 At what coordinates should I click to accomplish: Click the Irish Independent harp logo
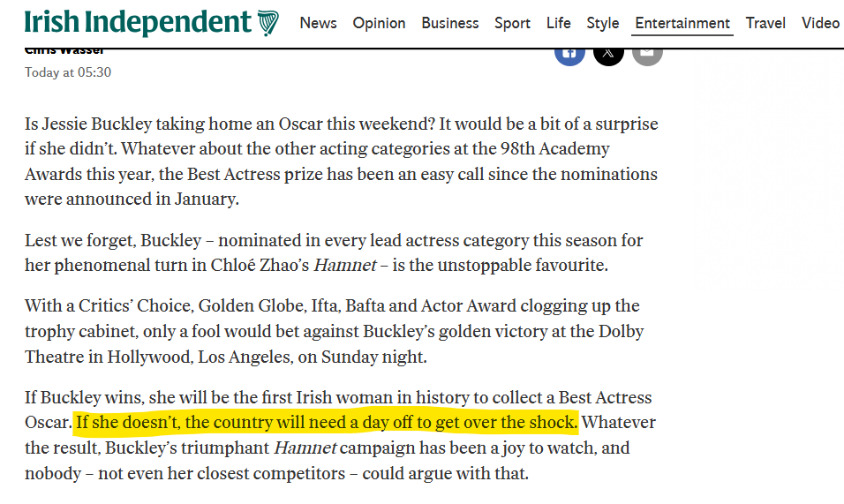coord(268,23)
